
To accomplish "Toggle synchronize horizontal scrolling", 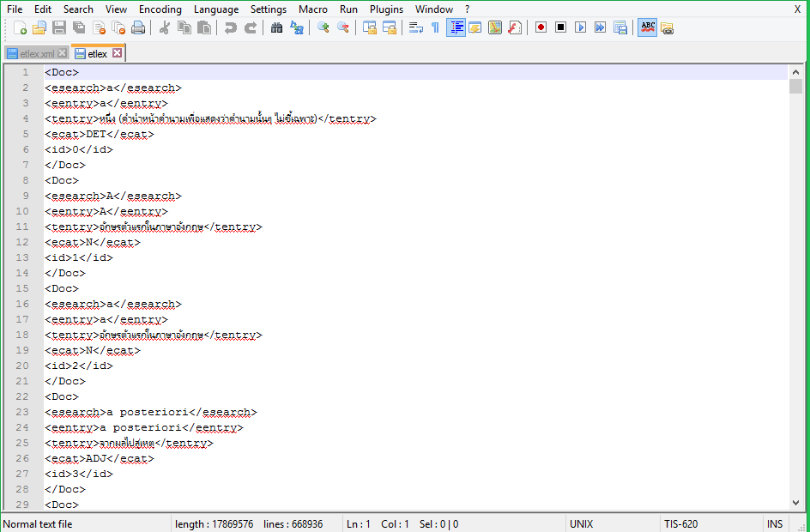I will [389, 28].
